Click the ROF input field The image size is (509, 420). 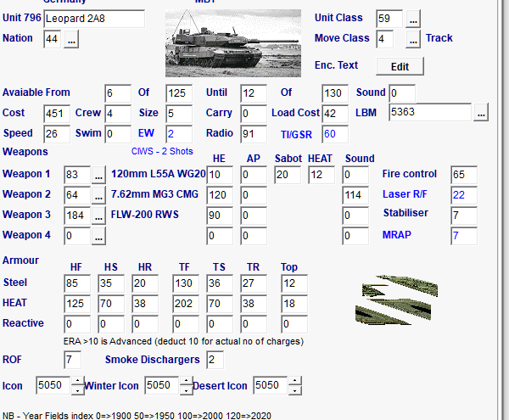coord(72,360)
